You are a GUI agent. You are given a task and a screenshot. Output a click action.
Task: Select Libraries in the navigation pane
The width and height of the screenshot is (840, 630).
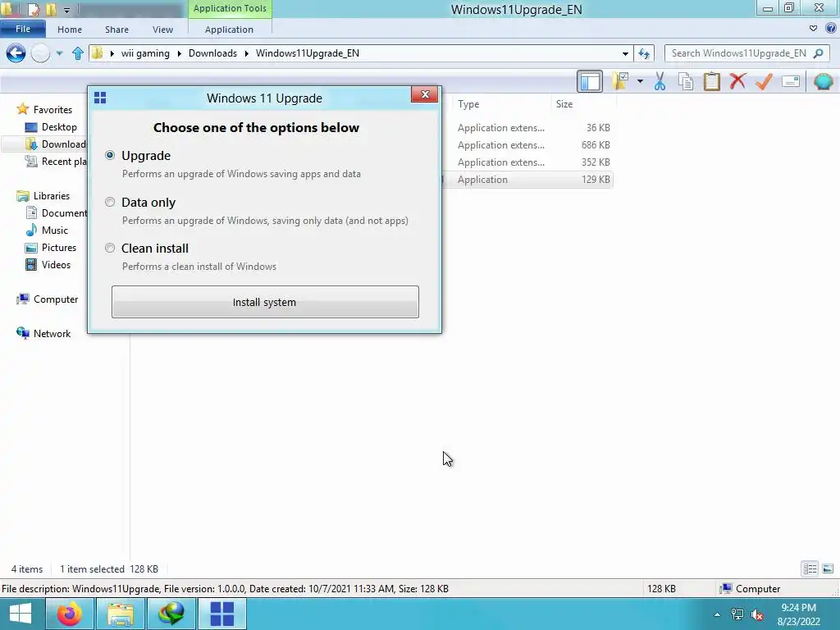(52, 195)
